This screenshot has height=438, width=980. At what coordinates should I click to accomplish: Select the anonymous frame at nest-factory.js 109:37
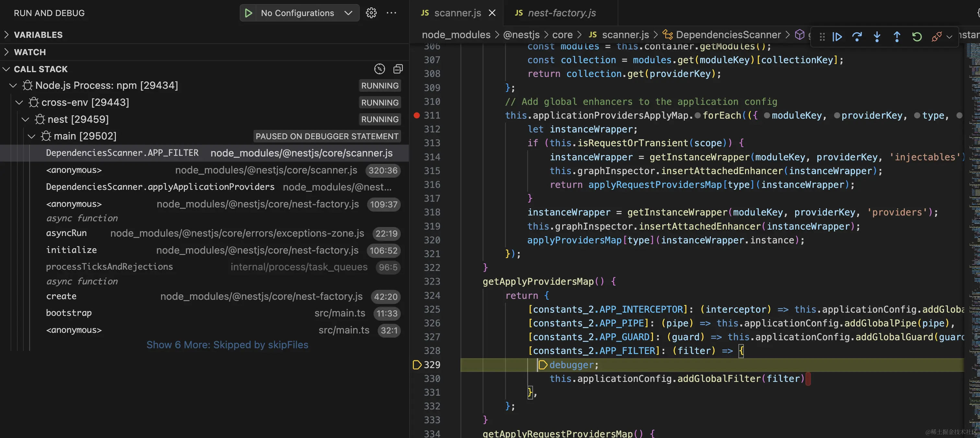(x=204, y=204)
